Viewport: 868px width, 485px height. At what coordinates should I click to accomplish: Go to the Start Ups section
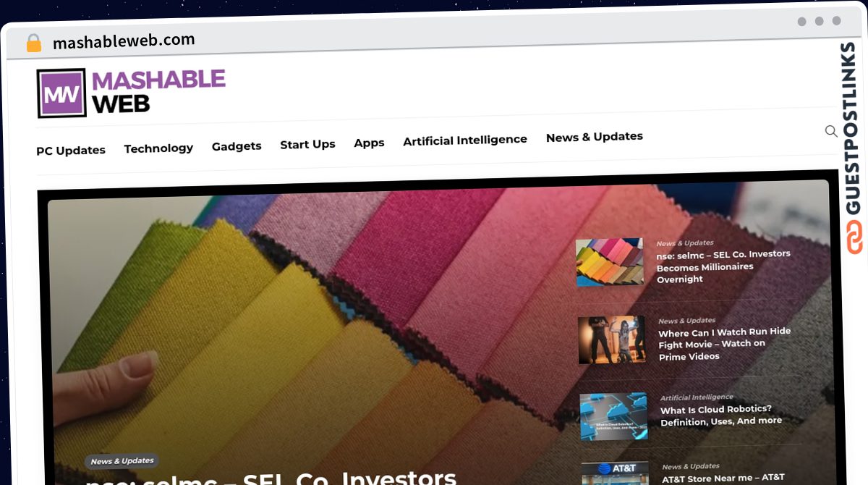coord(307,145)
